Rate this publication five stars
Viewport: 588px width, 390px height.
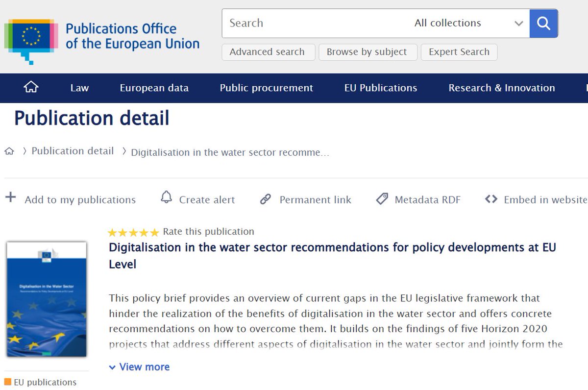click(155, 232)
